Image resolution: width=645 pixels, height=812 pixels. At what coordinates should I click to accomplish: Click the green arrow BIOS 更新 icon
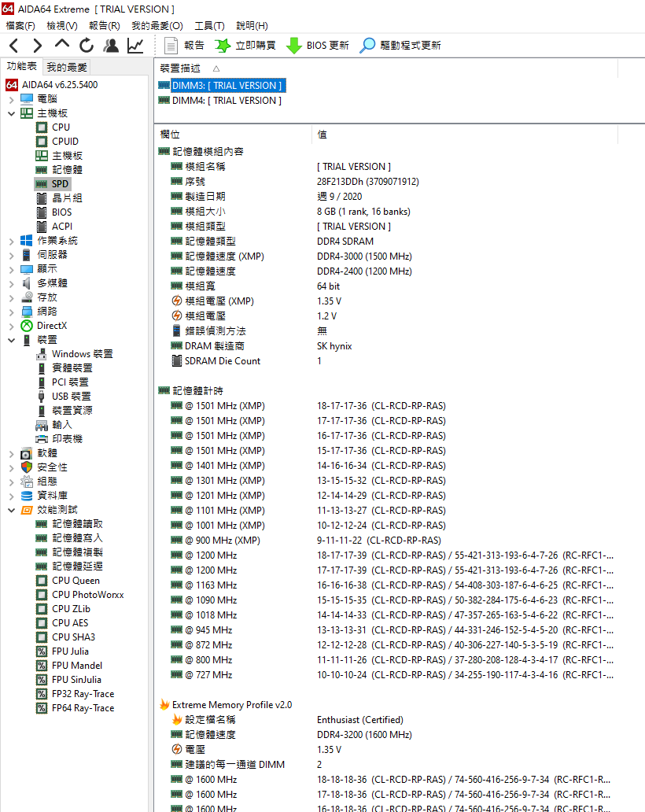[x=294, y=46]
